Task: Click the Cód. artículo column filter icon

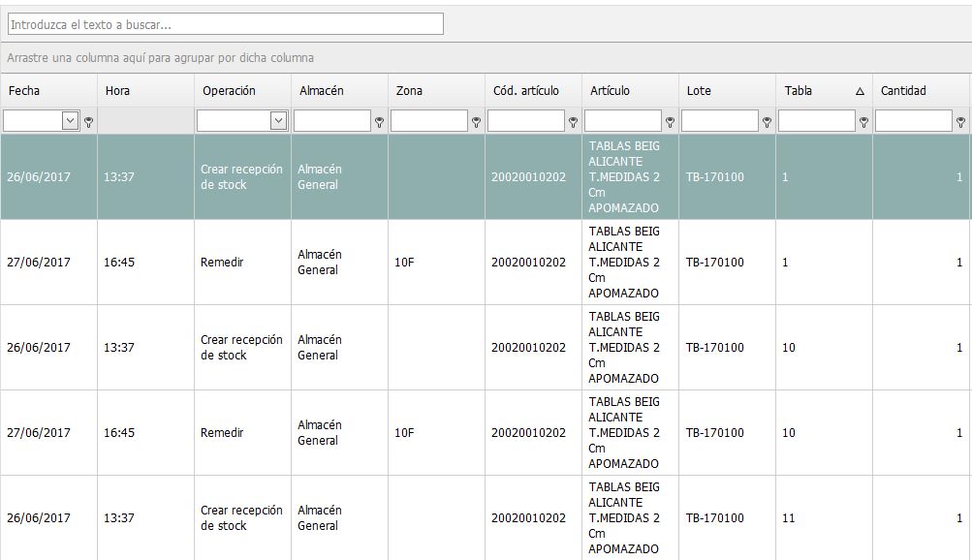Action: pyautogui.click(x=574, y=122)
